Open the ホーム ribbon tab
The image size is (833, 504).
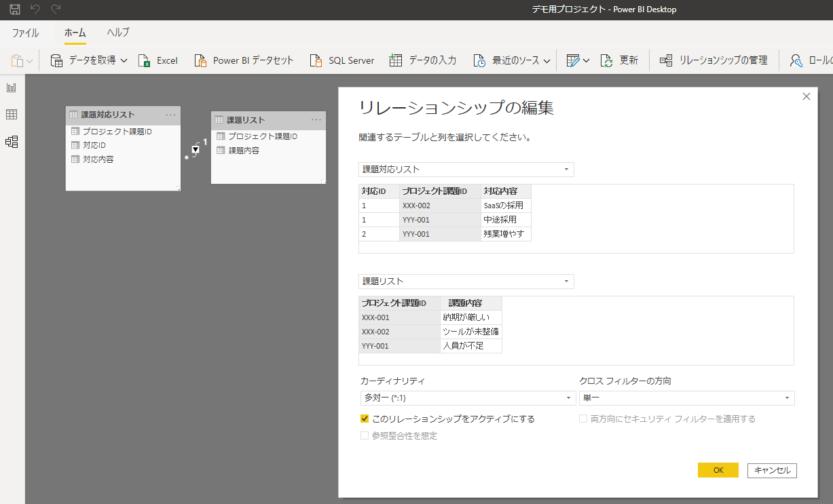point(75,33)
